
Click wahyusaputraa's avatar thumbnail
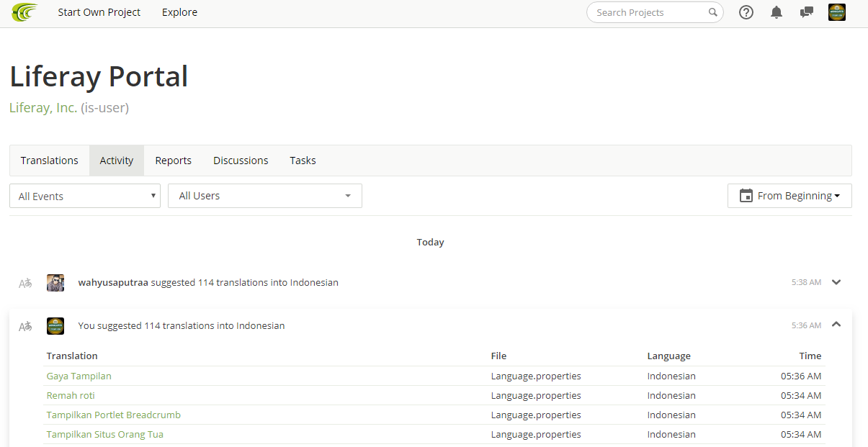[55, 283]
